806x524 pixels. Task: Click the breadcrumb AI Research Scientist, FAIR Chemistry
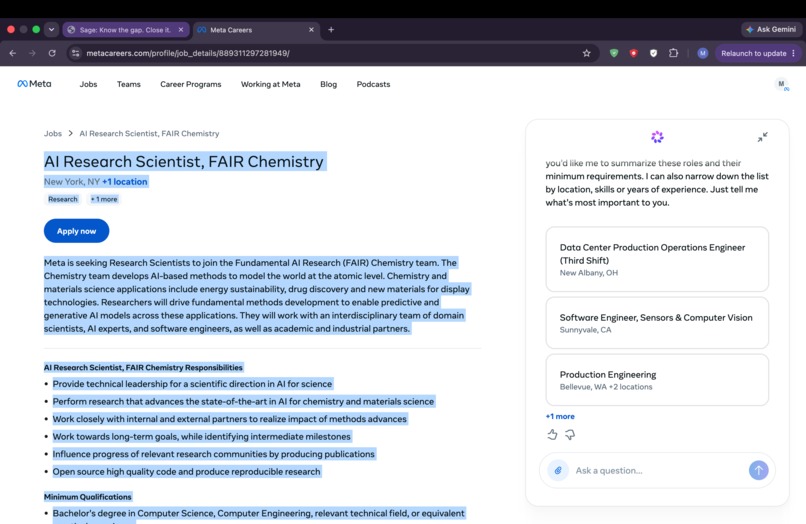pos(149,134)
